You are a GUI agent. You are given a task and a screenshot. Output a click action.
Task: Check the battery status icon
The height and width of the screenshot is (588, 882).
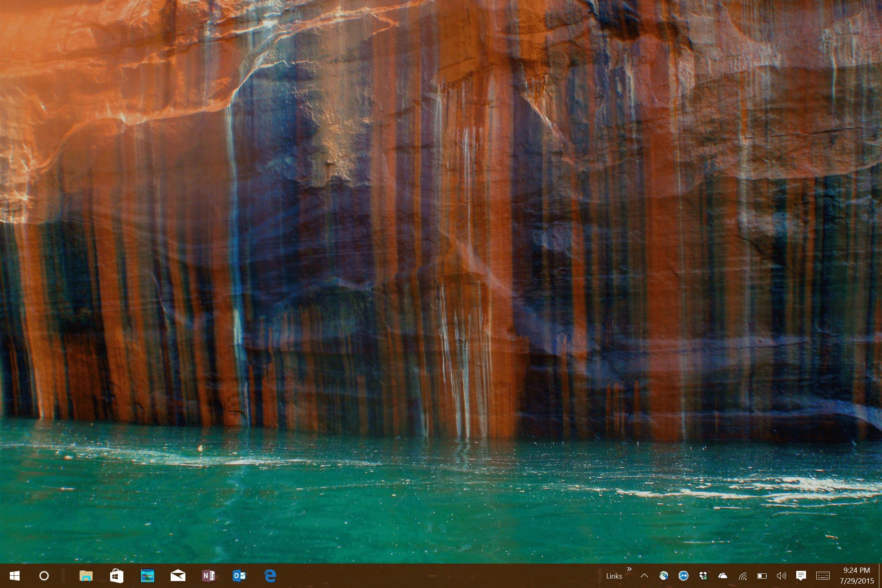[x=762, y=576]
